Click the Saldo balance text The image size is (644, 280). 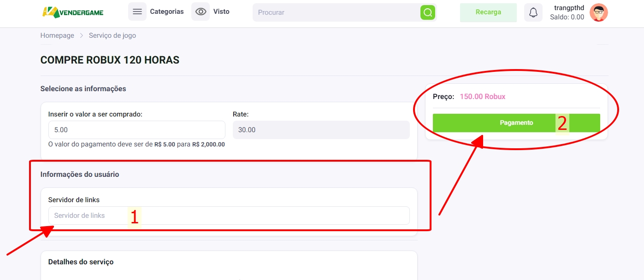point(567,17)
